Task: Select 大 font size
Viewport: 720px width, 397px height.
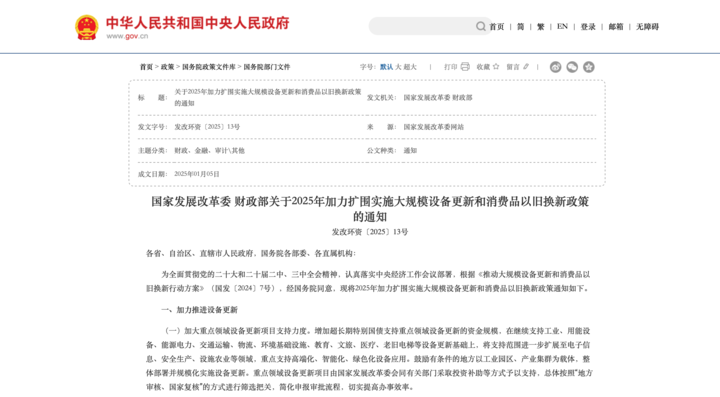Action: point(398,67)
